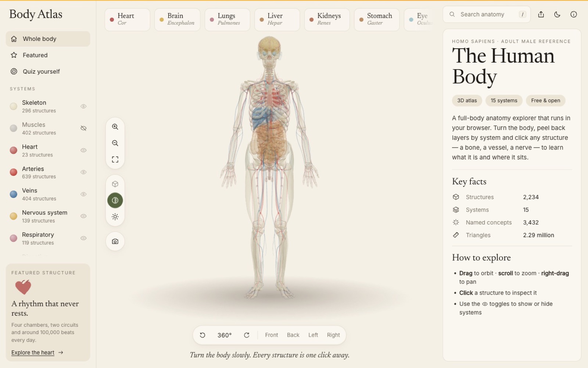This screenshot has height=368, width=588.
Task: Switch to Front view
Action: [272, 335]
